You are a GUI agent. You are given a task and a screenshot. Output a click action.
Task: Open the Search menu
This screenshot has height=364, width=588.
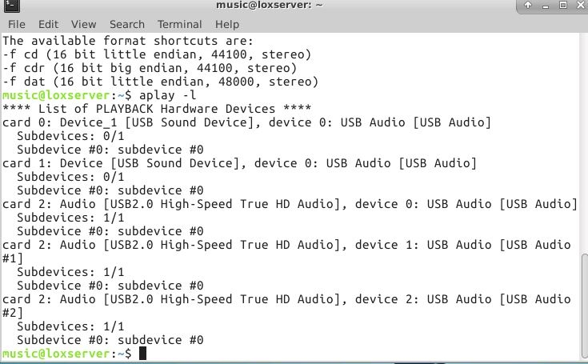point(127,24)
